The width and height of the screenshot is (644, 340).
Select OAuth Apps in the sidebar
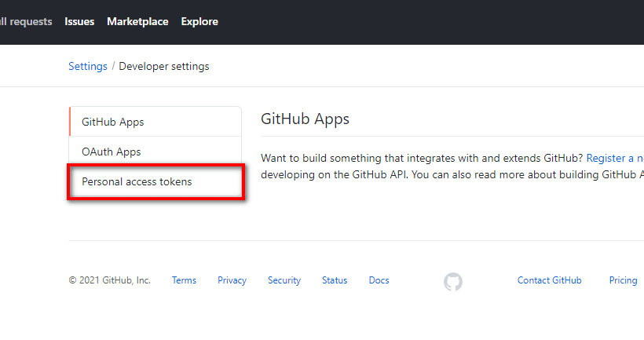(x=112, y=152)
